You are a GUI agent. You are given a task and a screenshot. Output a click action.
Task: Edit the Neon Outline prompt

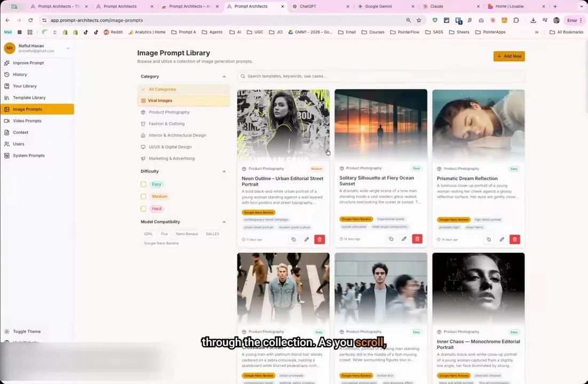(x=307, y=239)
